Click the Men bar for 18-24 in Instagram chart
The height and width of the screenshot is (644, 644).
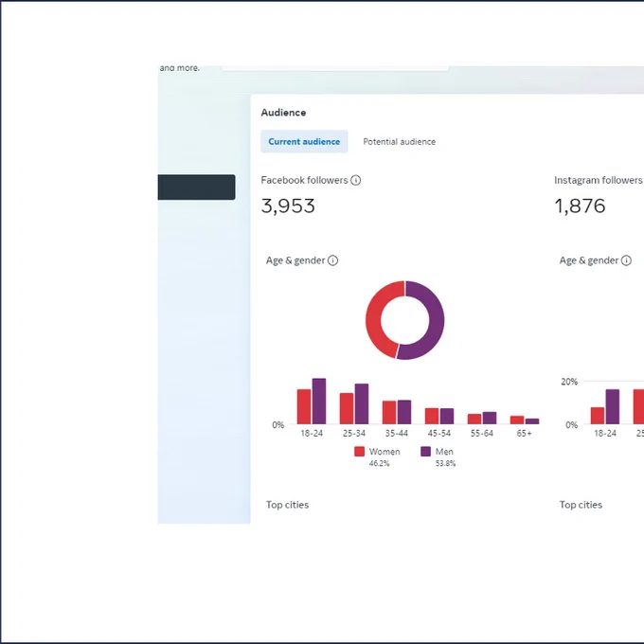[x=613, y=406]
